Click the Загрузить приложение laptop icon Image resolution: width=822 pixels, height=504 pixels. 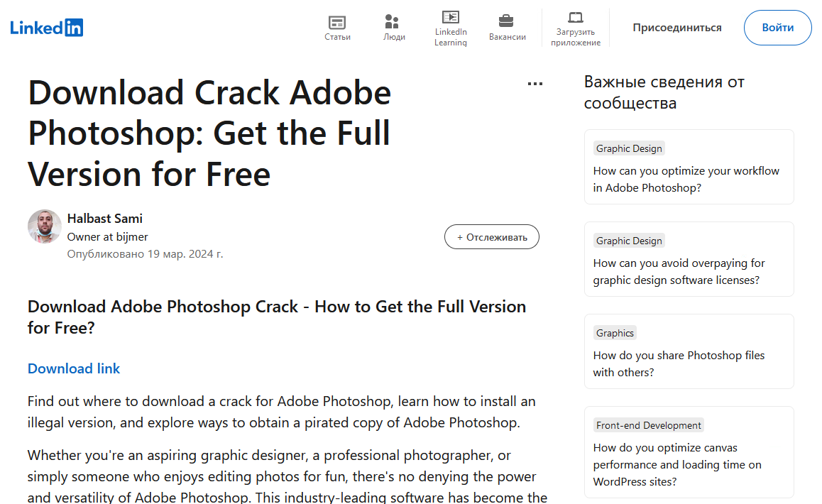pyautogui.click(x=576, y=18)
